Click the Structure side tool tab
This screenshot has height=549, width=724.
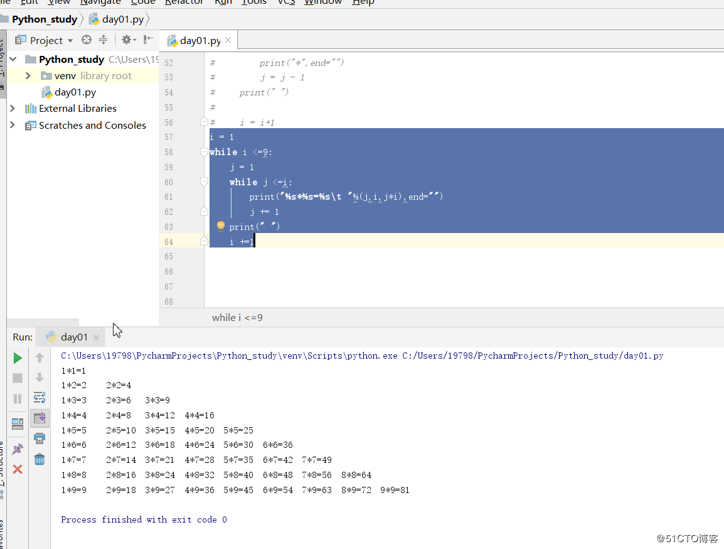point(2,470)
